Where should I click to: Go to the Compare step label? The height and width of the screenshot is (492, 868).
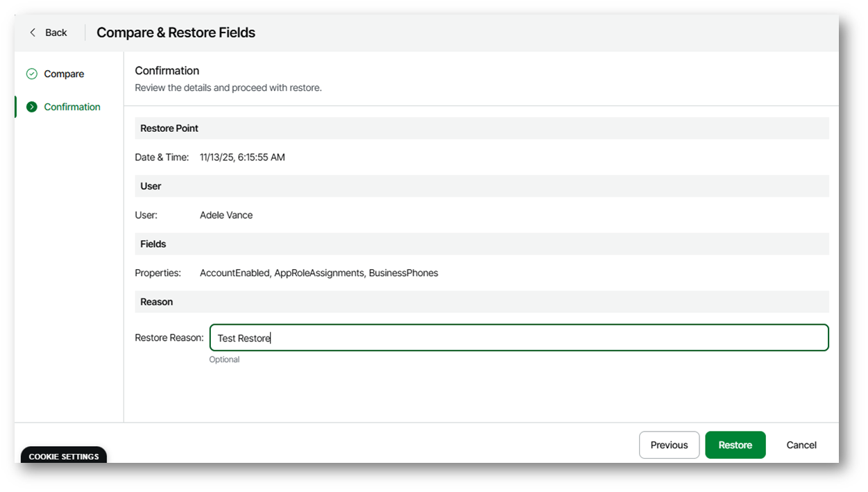coord(64,74)
